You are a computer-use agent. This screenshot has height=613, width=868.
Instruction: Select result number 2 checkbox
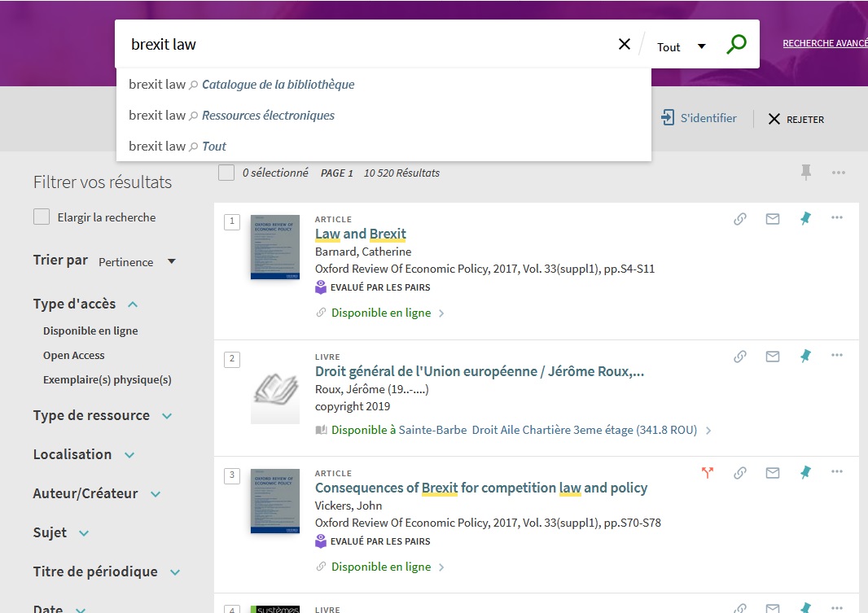[x=232, y=359]
